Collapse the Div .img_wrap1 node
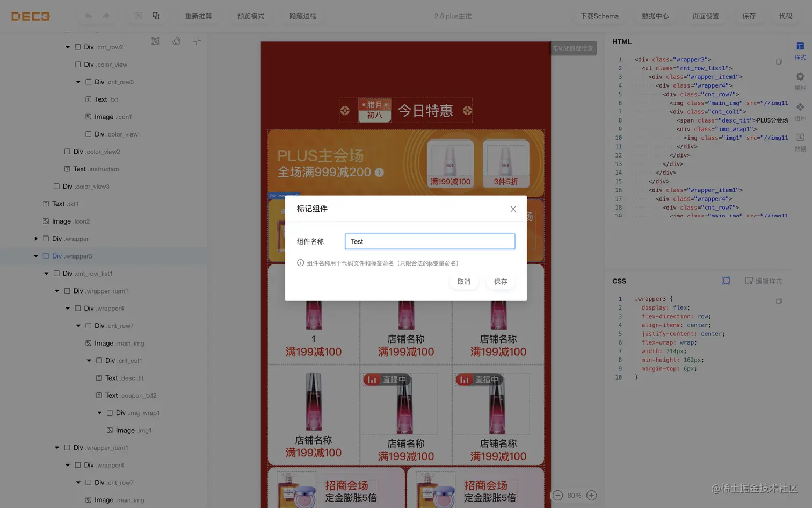 click(99, 413)
